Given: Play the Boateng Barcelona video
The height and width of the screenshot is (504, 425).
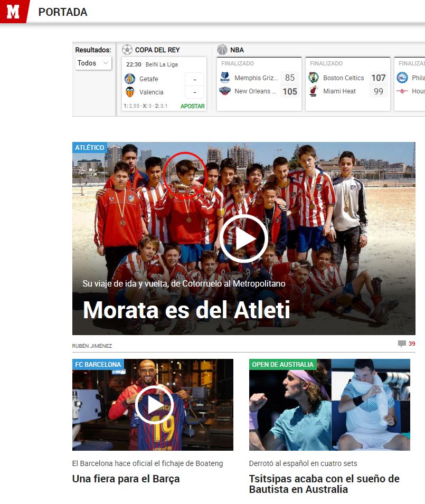Looking at the screenshot, I should [x=154, y=405].
